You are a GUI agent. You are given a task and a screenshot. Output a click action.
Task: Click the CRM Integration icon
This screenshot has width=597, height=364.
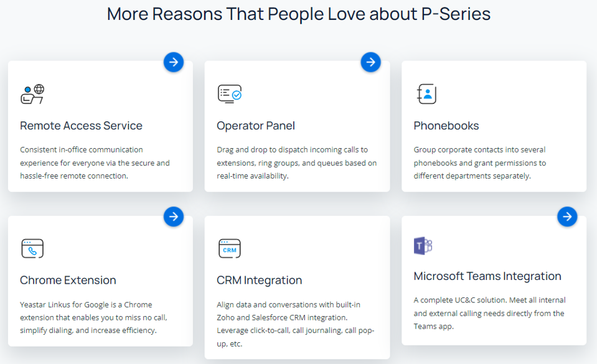(x=229, y=248)
